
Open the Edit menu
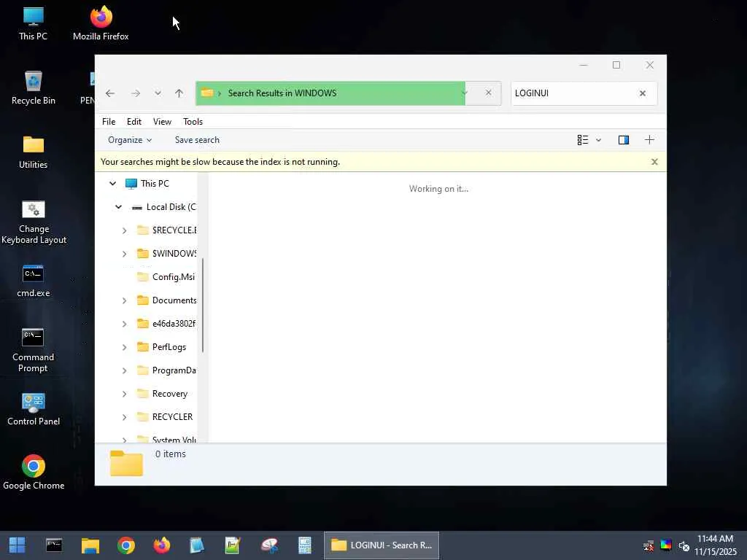click(x=134, y=122)
